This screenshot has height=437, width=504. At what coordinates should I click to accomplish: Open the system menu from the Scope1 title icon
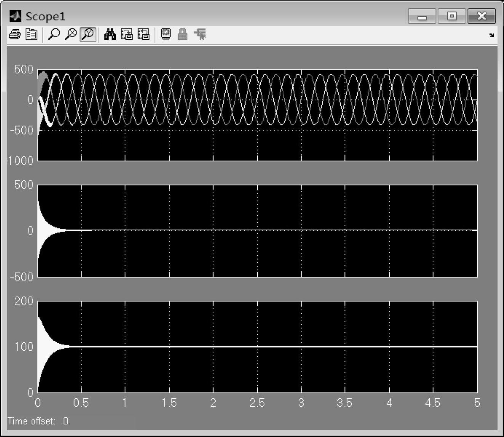(x=15, y=16)
